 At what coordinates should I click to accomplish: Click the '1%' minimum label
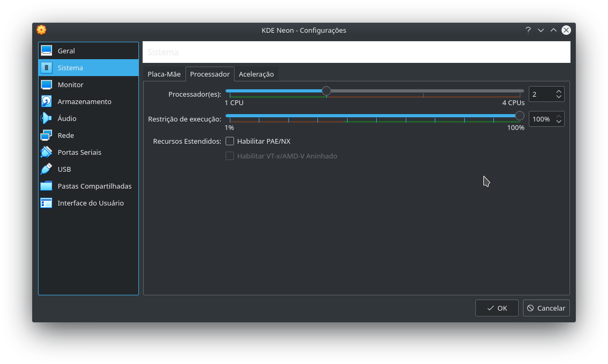230,127
